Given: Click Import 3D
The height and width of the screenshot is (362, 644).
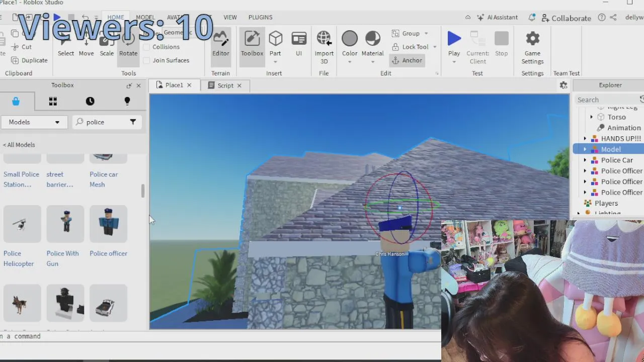Looking at the screenshot, I should 324,47.
